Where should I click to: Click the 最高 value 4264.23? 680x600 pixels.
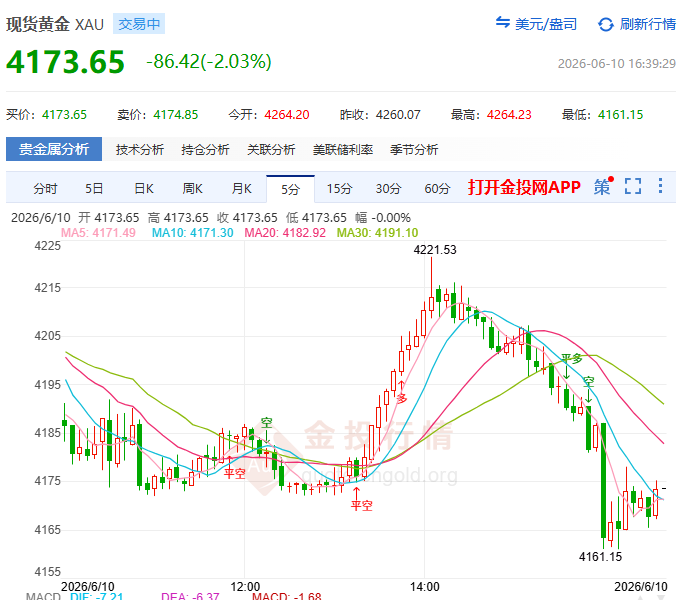click(x=509, y=115)
